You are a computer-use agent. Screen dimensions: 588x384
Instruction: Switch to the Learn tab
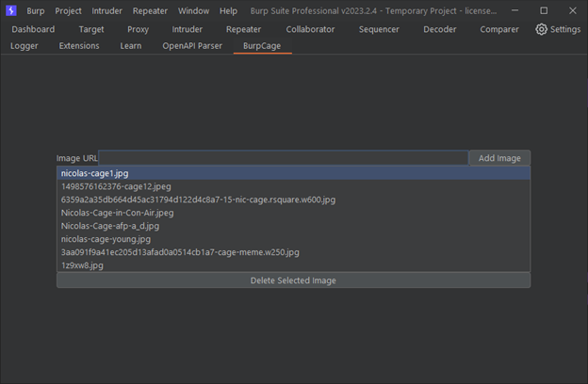(x=131, y=46)
